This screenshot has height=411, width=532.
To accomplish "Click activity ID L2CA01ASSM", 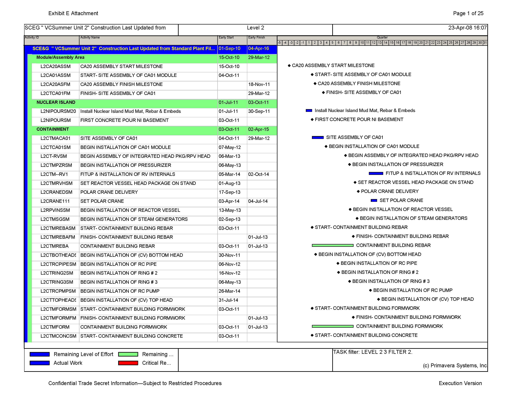I will [x=56, y=75].
